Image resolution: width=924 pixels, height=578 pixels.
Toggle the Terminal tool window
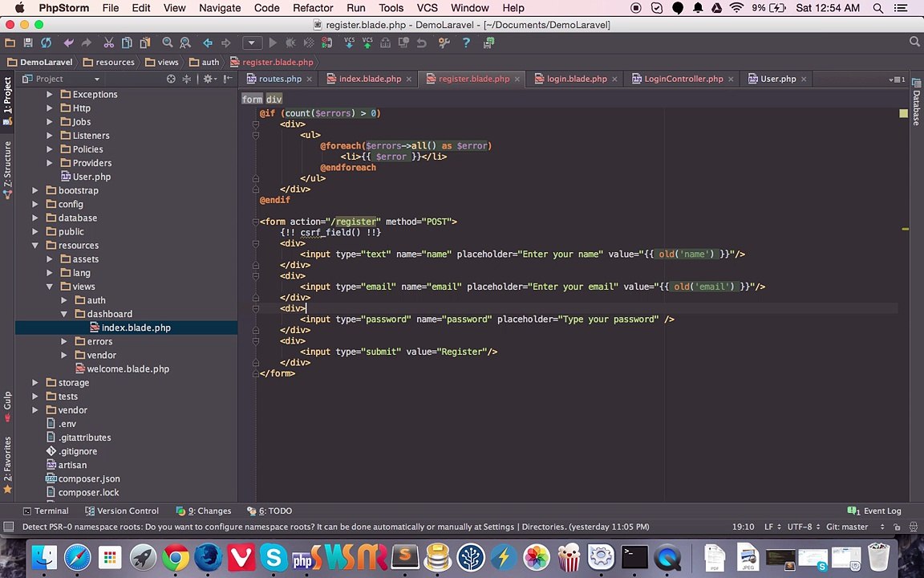(x=45, y=511)
